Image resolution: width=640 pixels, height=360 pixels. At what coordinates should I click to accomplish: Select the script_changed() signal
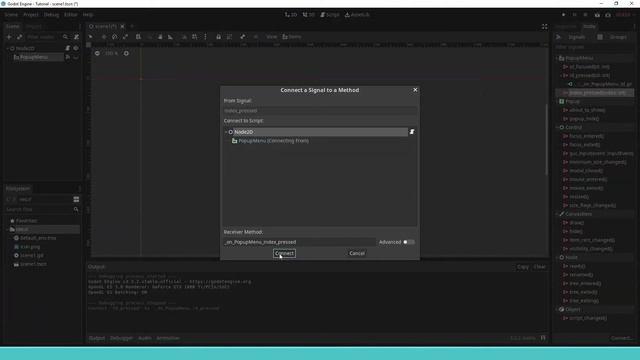click(x=587, y=318)
